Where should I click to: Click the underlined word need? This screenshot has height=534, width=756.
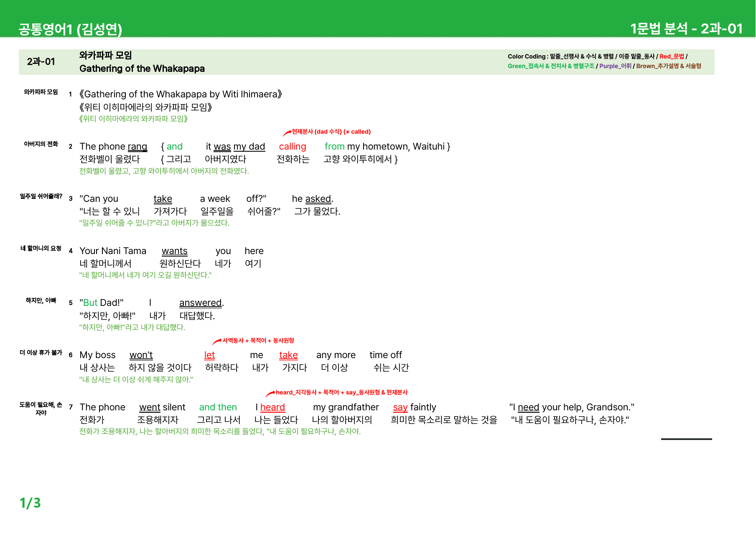click(529, 407)
